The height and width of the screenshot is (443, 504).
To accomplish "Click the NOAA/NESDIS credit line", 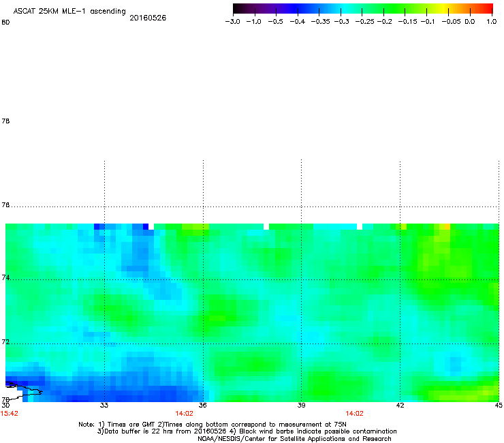I will [294, 439].
